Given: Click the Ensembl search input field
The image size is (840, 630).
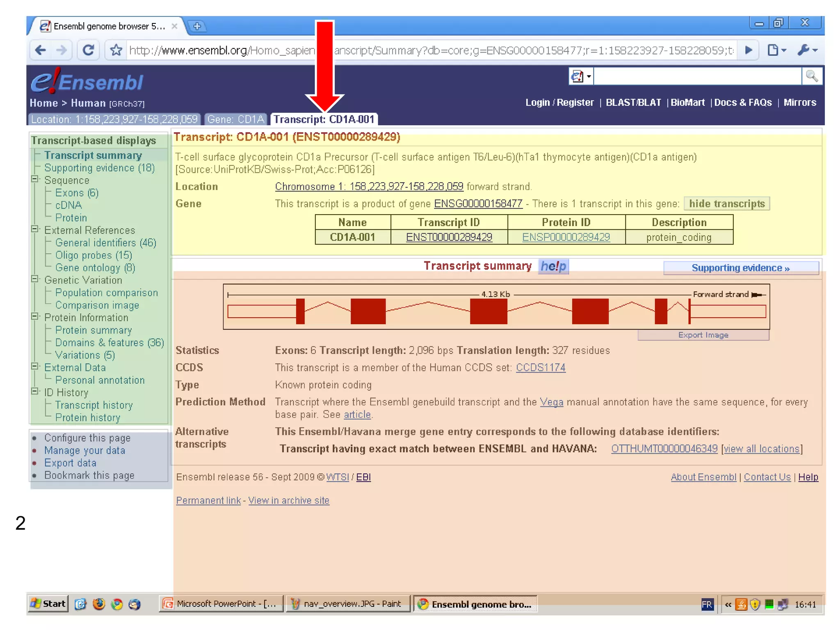Looking at the screenshot, I should (x=697, y=76).
